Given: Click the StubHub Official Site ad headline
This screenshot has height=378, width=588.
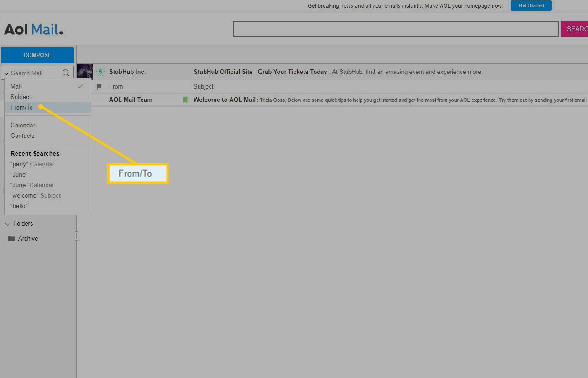Looking at the screenshot, I should point(260,72).
